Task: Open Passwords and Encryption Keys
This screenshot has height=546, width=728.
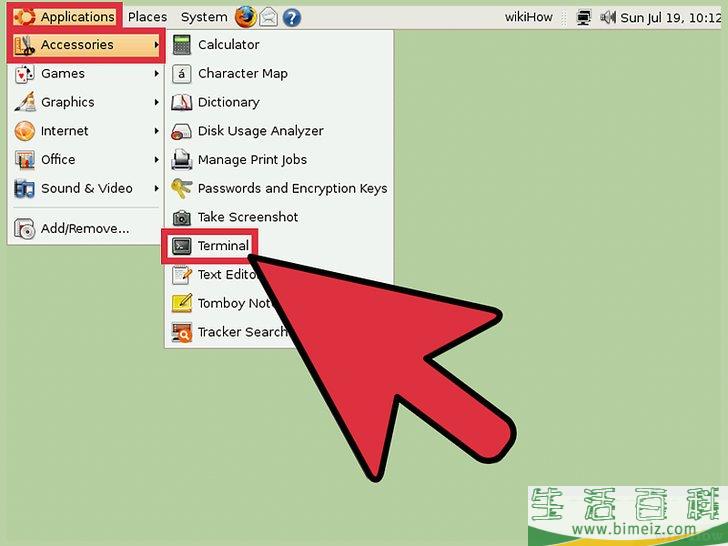Action: pos(292,188)
